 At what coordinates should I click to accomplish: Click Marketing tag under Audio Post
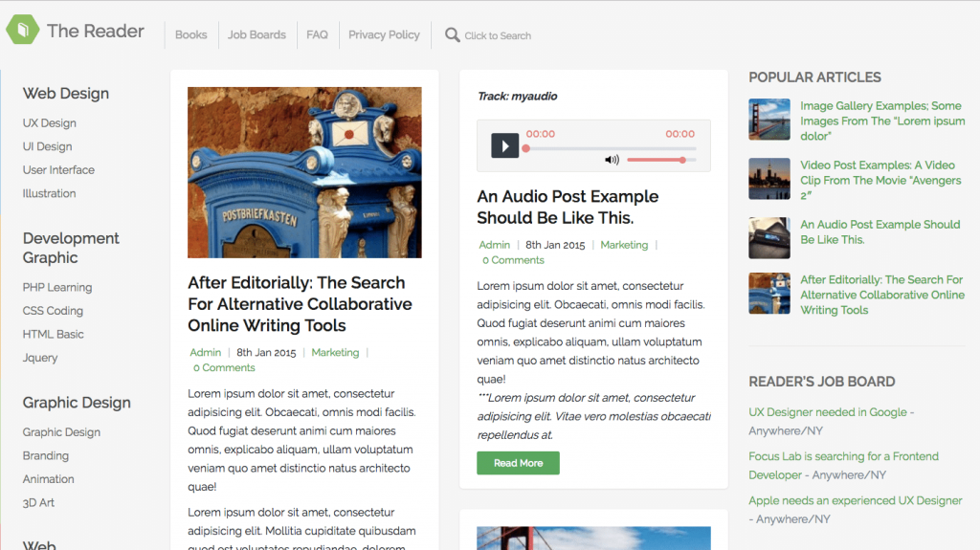(624, 245)
